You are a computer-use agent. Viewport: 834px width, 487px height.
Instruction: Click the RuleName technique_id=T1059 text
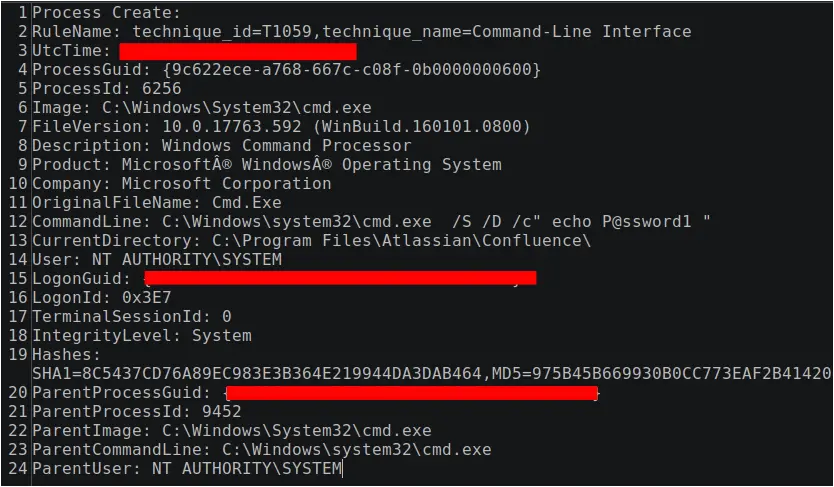[x=222, y=31]
